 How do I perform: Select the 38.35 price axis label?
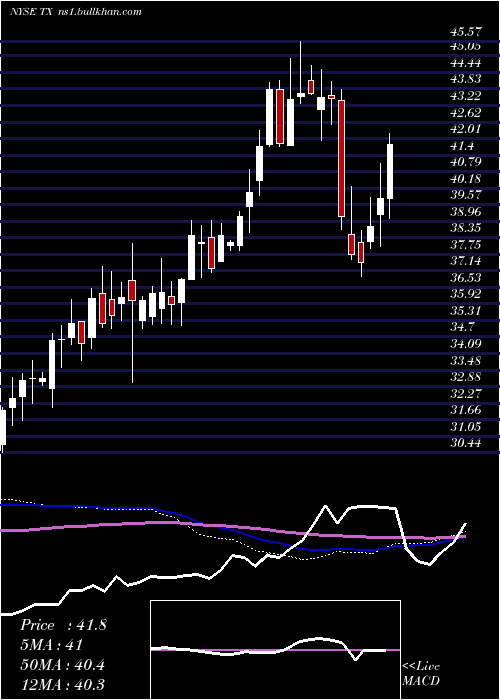(x=465, y=228)
